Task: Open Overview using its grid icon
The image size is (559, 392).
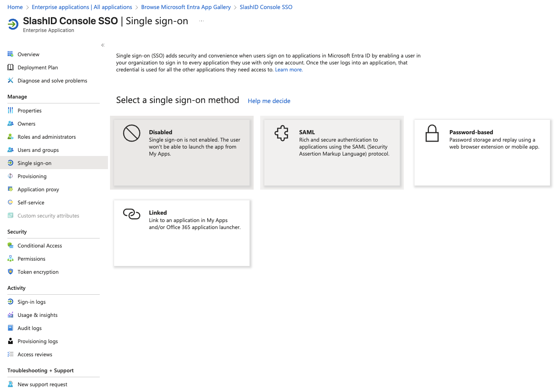Action: click(x=10, y=54)
